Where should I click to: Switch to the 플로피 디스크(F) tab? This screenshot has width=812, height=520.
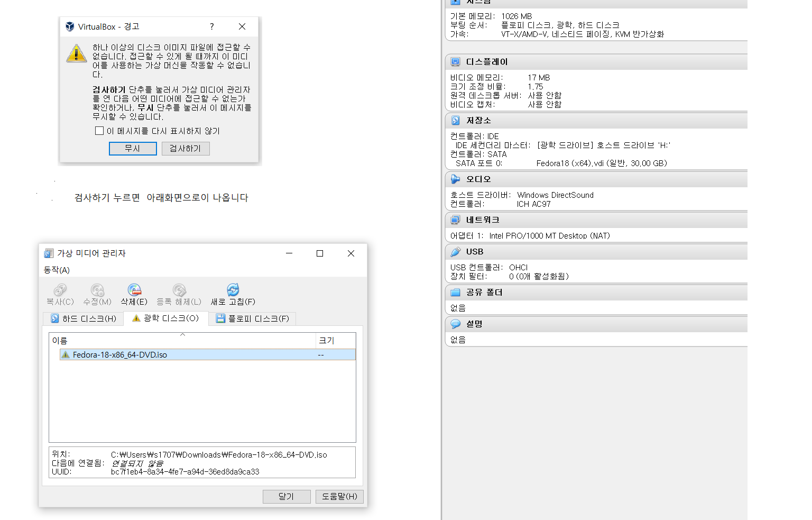tap(253, 318)
